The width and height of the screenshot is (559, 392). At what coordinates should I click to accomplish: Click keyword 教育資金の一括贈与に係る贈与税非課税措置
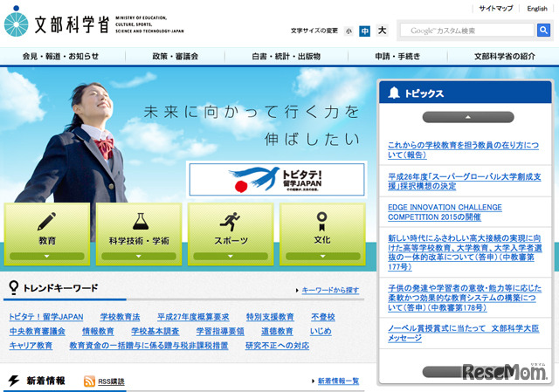pos(149,346)
